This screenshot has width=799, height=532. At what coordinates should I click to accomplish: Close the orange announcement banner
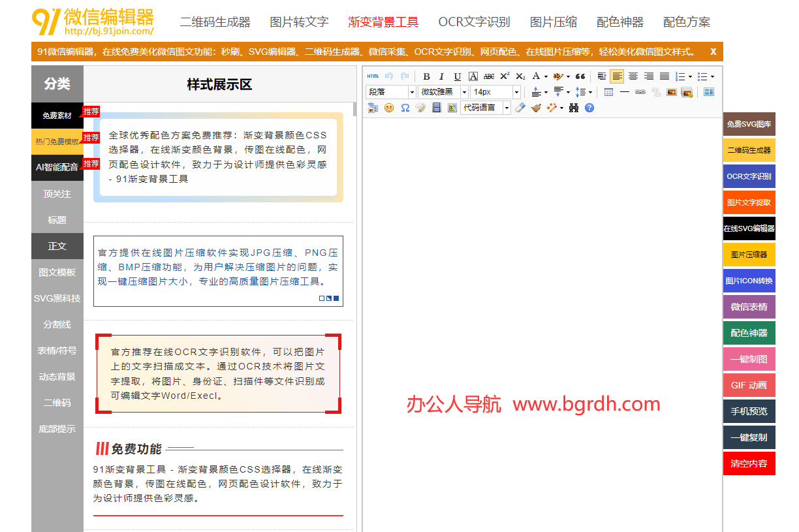pos(713,52)
